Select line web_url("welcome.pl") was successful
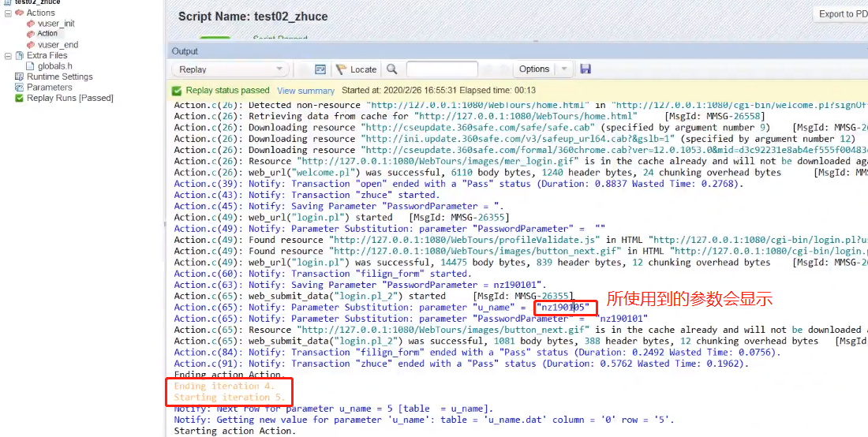The width and height of the screenshot is (868, 437). (521, 173)
